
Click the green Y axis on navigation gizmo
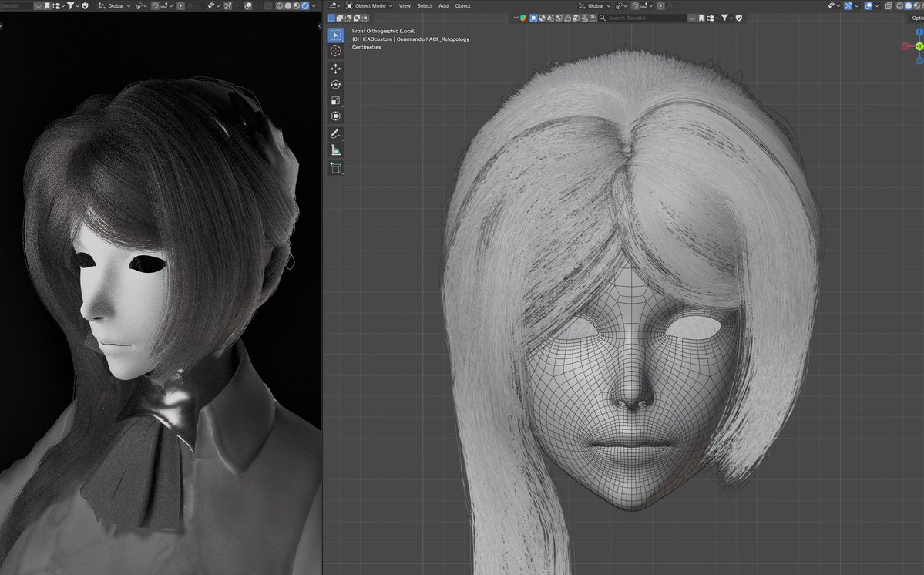tap(919, 46)
